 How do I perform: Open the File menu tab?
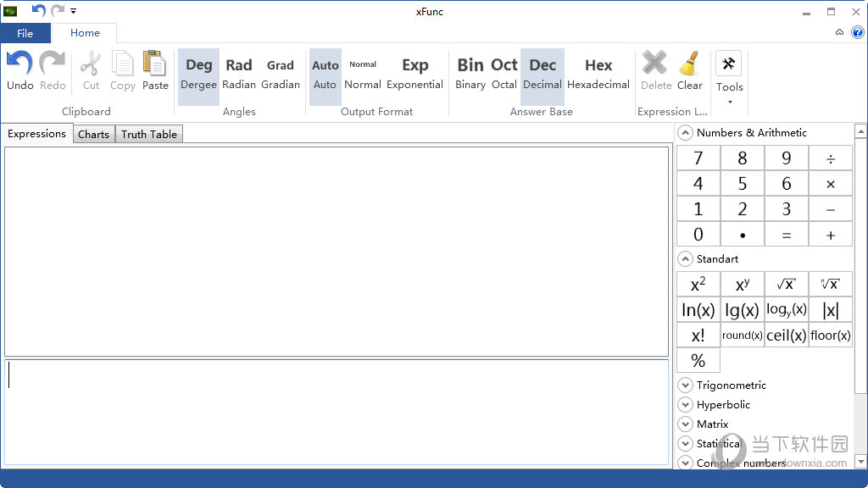pos(25,33)
